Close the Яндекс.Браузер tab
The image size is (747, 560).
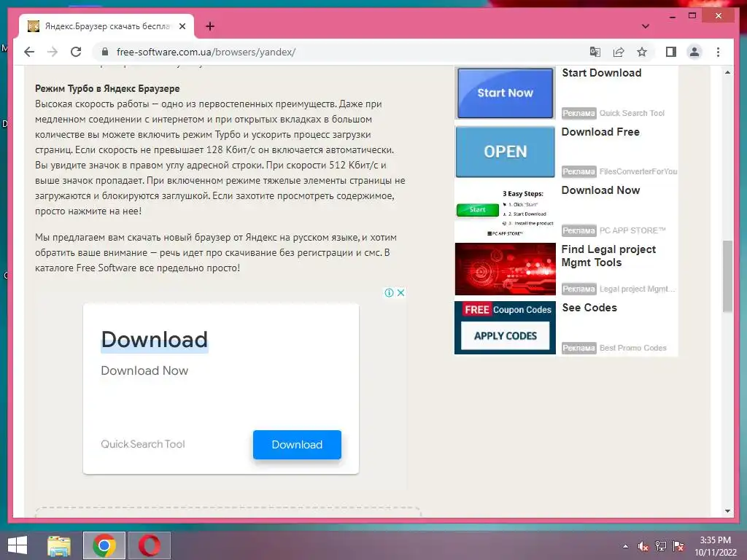(x=182, y=26)
